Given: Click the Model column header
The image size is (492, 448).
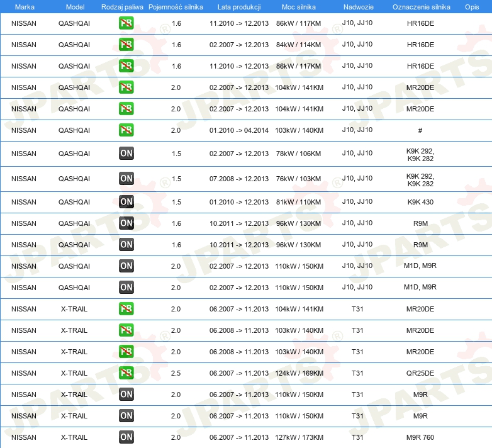Looking at the screenshot, I should [75, 7].
